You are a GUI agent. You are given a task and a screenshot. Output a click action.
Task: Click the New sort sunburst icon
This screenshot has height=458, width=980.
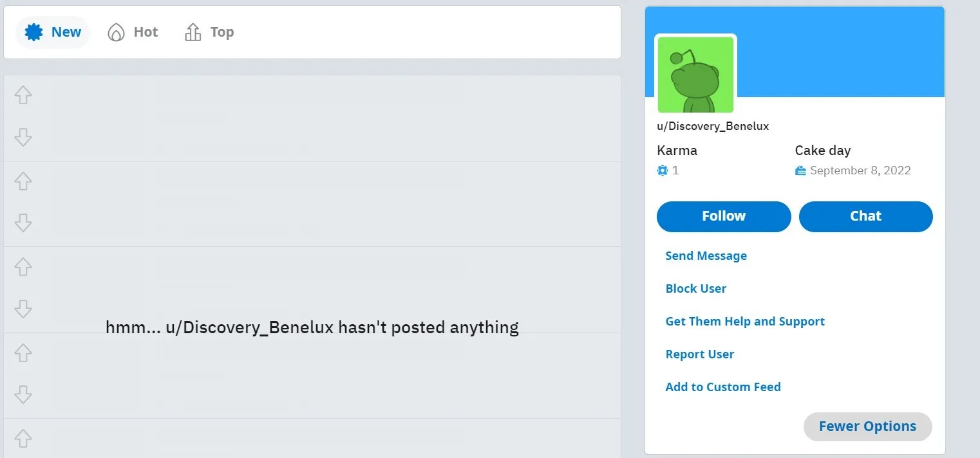coord(32,31)
